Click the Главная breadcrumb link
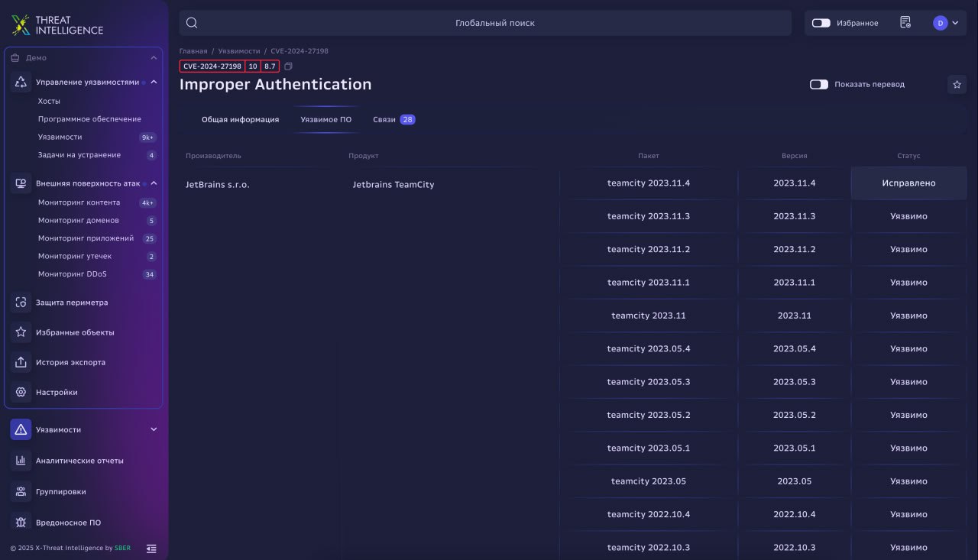The height and width of the screenshot is (560, 978). [193, 50]
